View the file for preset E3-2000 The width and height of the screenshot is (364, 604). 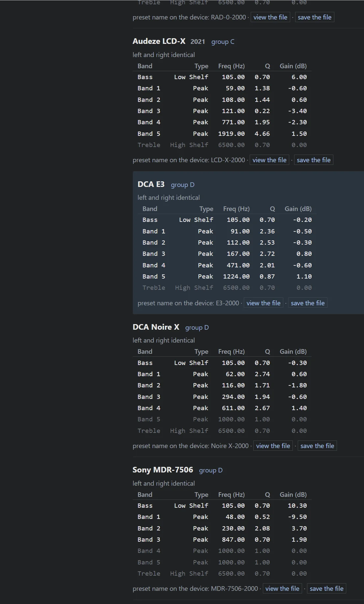coord(264,303)
